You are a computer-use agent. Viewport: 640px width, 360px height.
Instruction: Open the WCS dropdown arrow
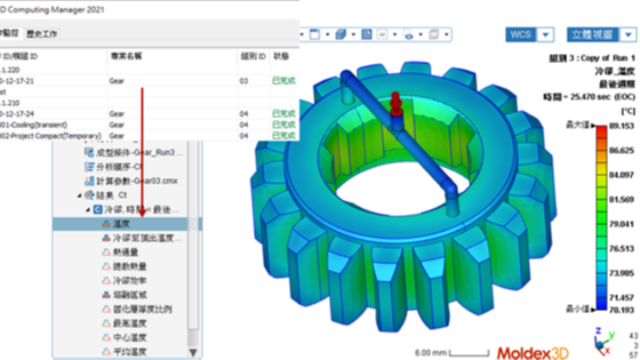click(545, 35)
